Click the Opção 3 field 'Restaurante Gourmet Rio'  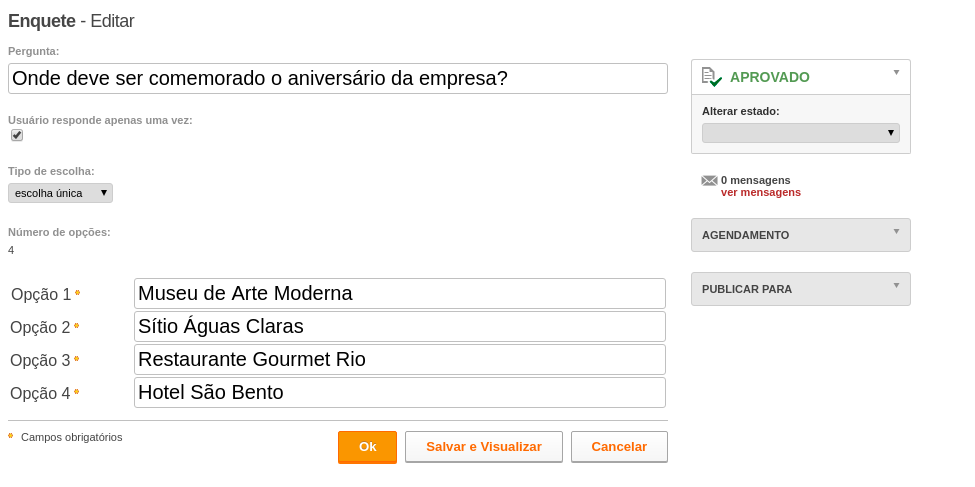400,359
